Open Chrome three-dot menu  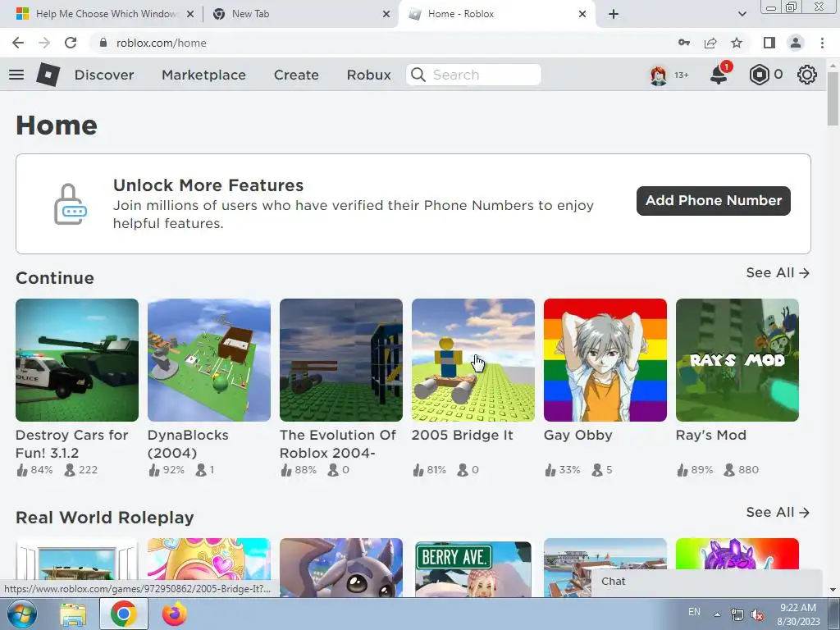pyautogui.click(x=822, y=43)
